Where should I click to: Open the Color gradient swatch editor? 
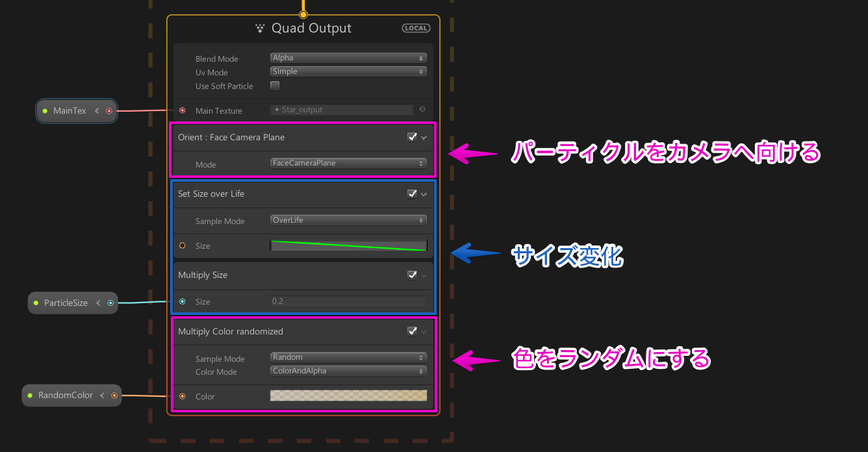[x=348, y=395]
